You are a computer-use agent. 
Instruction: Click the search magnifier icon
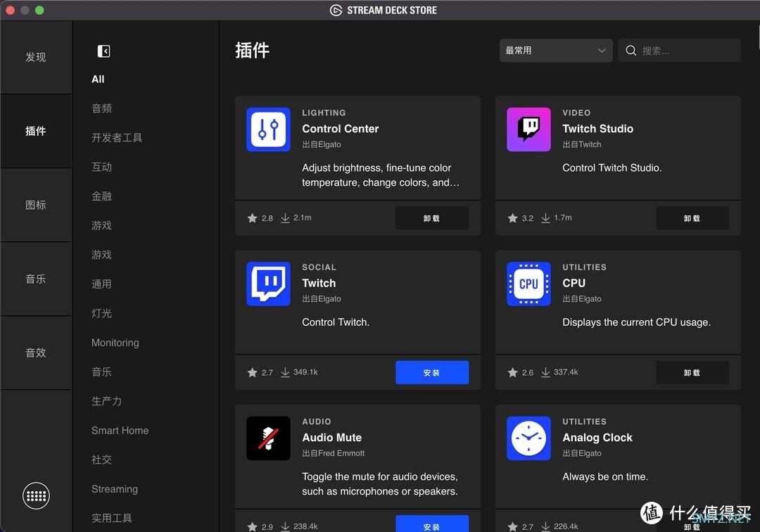[631, 51]
